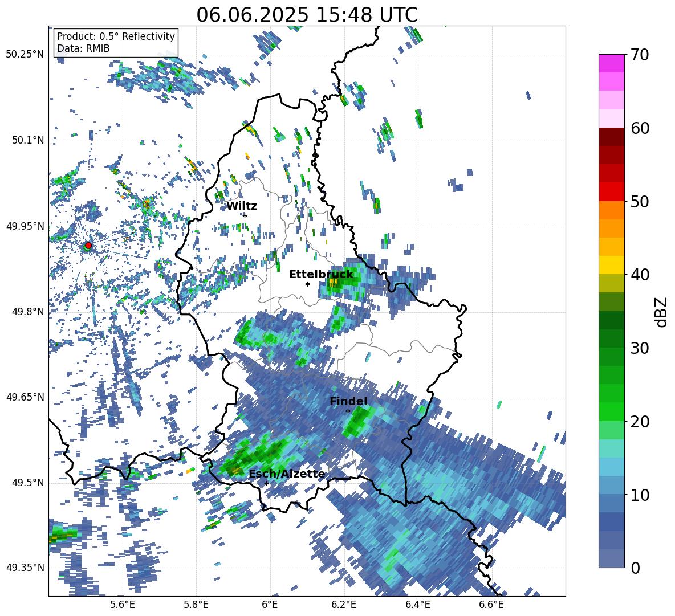
Task: Click the dBZ colorbar axis label
Action: 662,312
